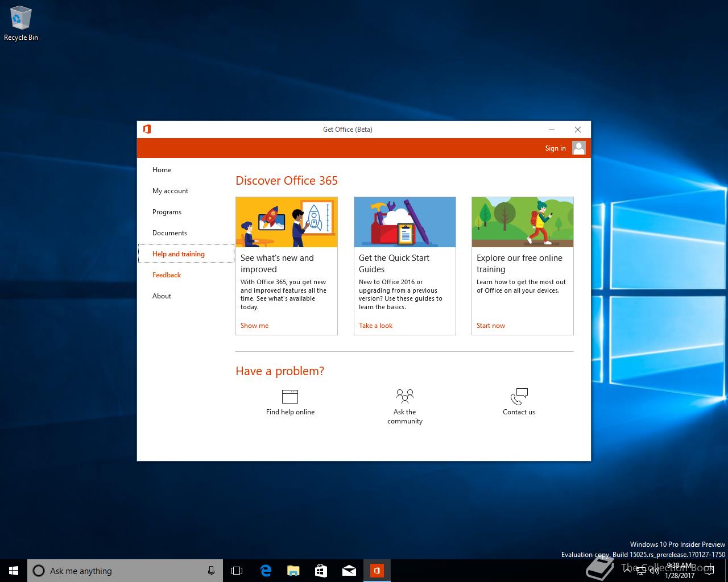Viewport: 728px width, 582px height.
Task: Click the Show me link
Action: (254, 326)
